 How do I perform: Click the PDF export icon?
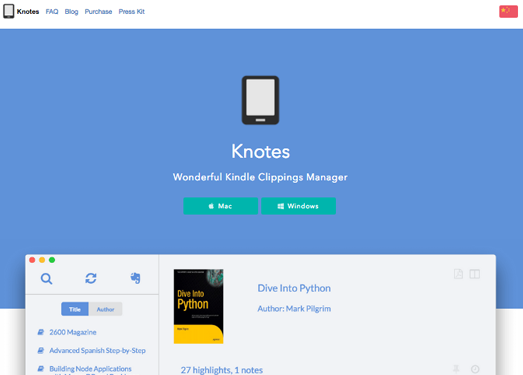tap(459, 274)
